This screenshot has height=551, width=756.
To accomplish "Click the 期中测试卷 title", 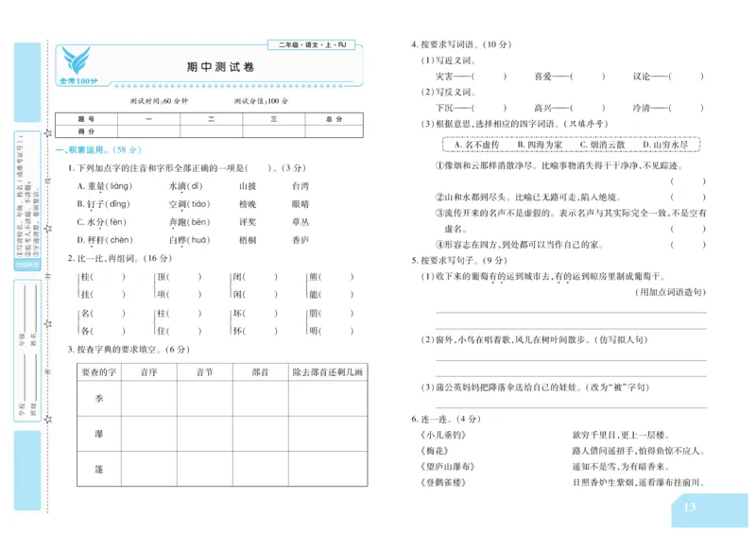I will 218,65.
